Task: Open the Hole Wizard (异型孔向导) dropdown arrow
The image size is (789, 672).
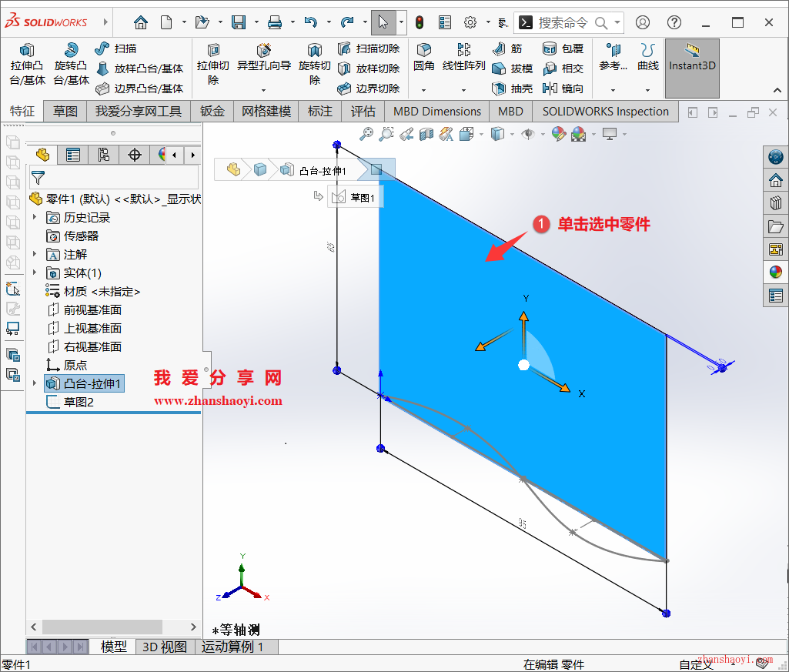Action: click(x=263, y=90)
